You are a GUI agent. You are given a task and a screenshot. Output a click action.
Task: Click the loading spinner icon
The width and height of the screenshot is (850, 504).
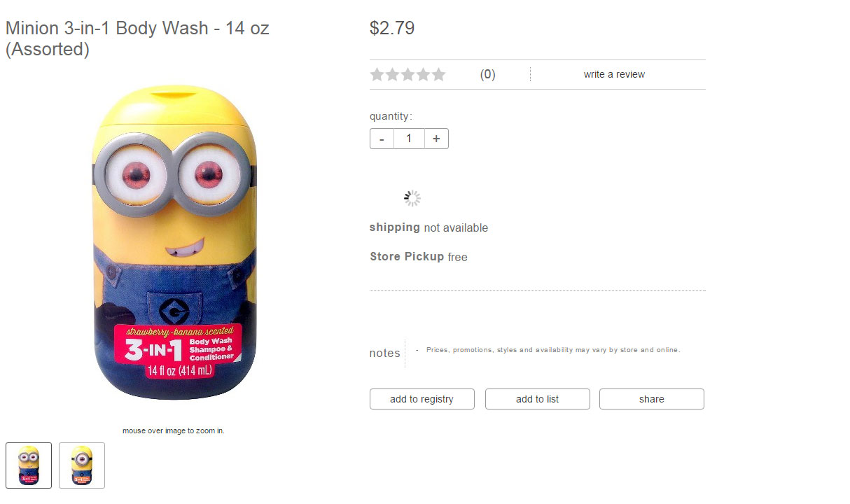(x=412, y=199)
